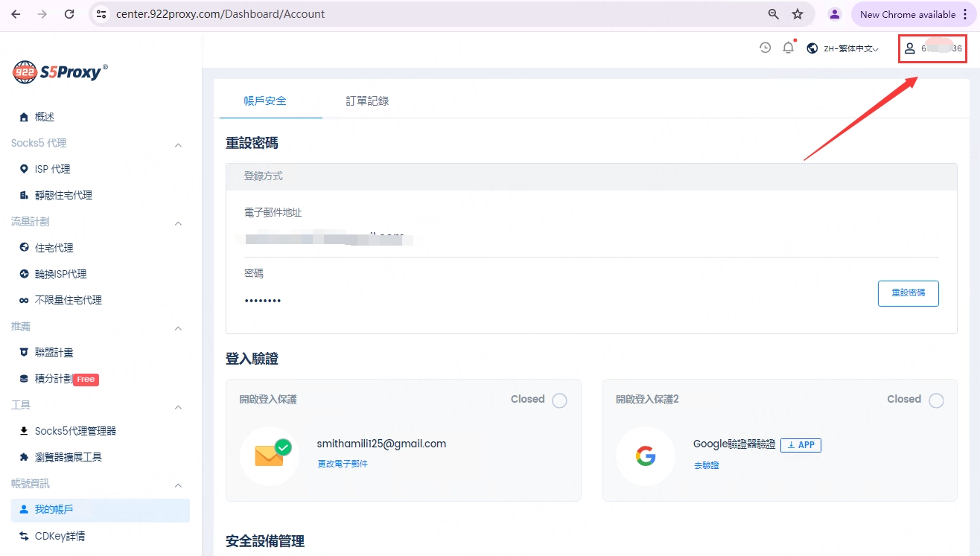Open Socks5代理管理器 download item
This screenshot has width=980, height=556.
pos(75,431)
